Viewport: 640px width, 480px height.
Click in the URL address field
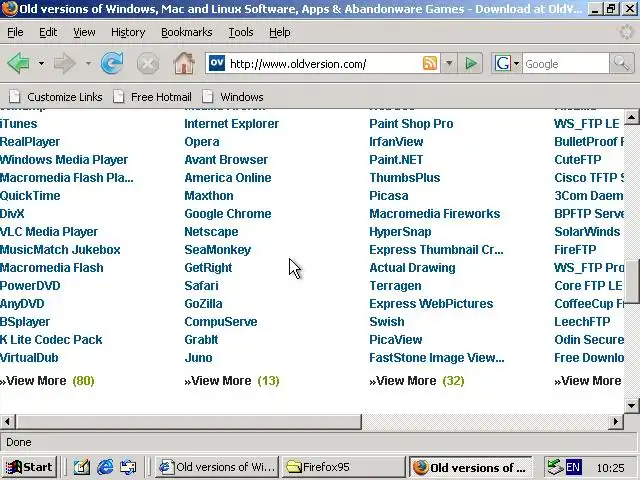(x=324, y=64)
